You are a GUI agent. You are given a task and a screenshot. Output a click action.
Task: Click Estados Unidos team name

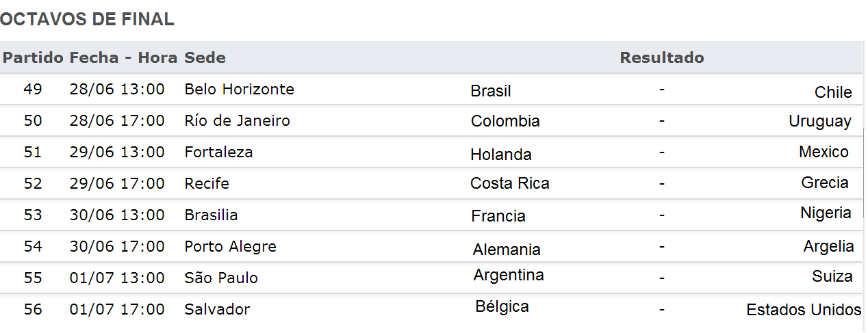point(804,310)
